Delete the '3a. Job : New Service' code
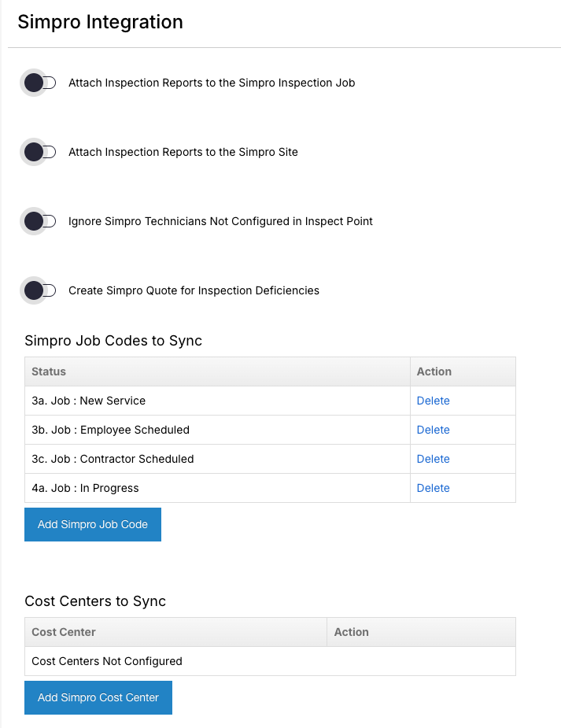The height and width of the screenshot is (728, 561). 433,401
